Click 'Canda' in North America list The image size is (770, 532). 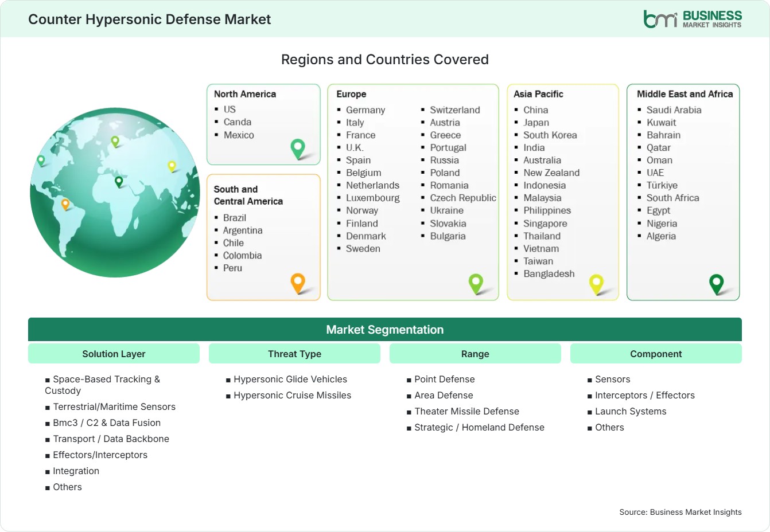[x=238, y=122]
